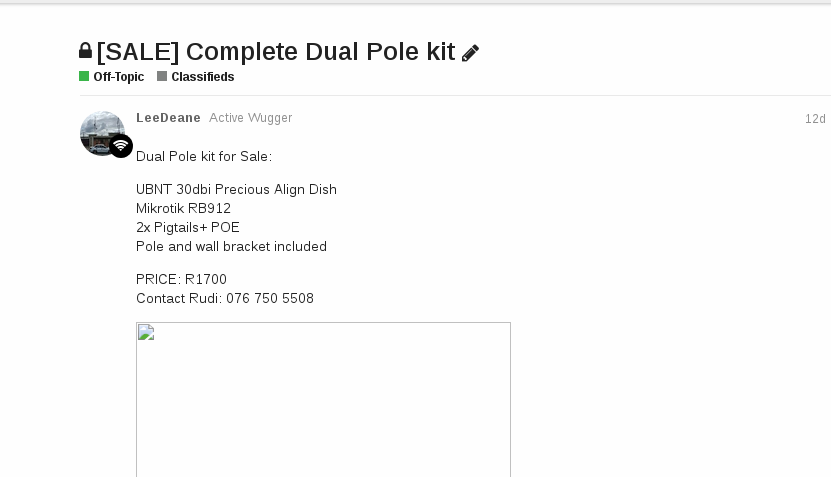This screenshot has width=831, height=477.
Task: Open the empty image placeholder box
Action: point(323,400)
